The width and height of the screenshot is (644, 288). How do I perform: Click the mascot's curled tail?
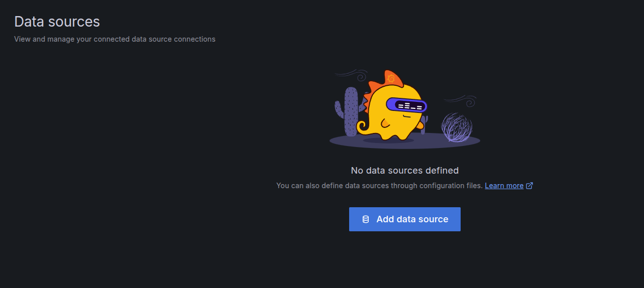point(363,126)
